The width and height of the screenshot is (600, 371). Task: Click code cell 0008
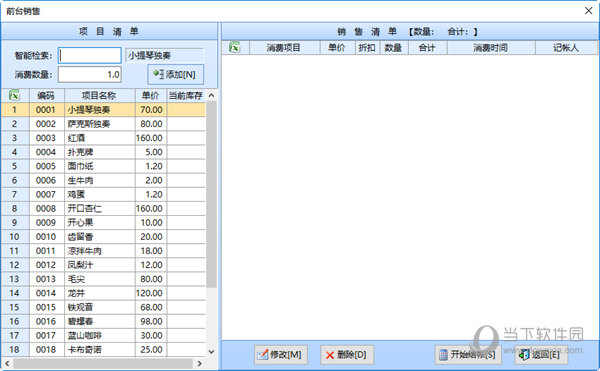click(47, 208)
